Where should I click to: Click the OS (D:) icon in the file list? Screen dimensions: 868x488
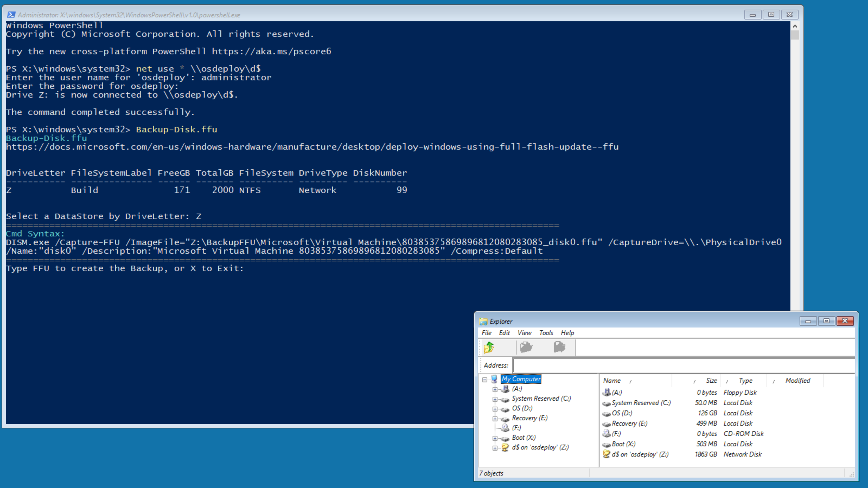(x=606, y=413)
